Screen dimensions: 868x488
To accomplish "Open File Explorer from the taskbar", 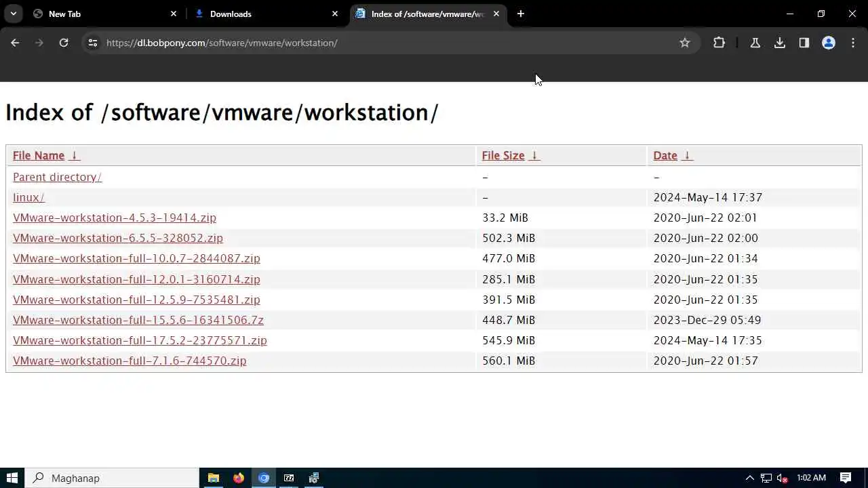I will point(214,478).
